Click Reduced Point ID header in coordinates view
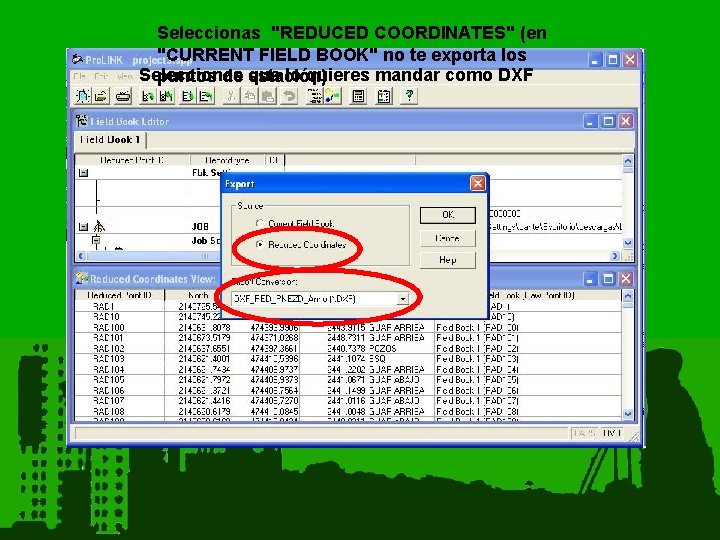Viewport: 720px width, 540px height. pyautogui.click(x=119, y=295)
